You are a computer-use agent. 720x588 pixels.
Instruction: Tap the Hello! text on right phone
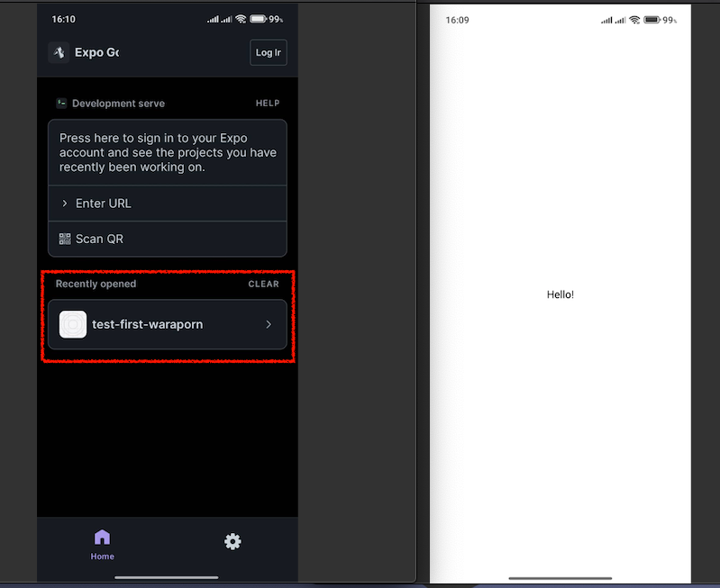(560, 294)
